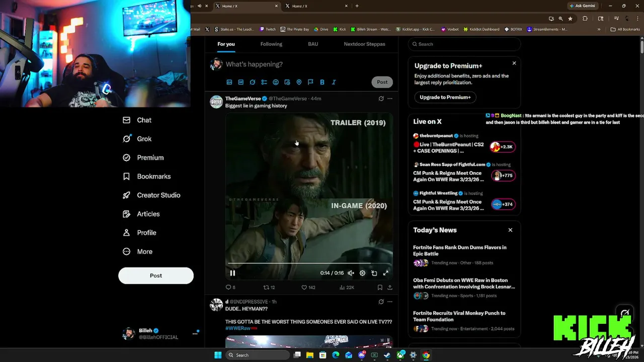Toggle picture-in-picture on the video
This screenshot has width=644, height=362.
tap(374, 273)
